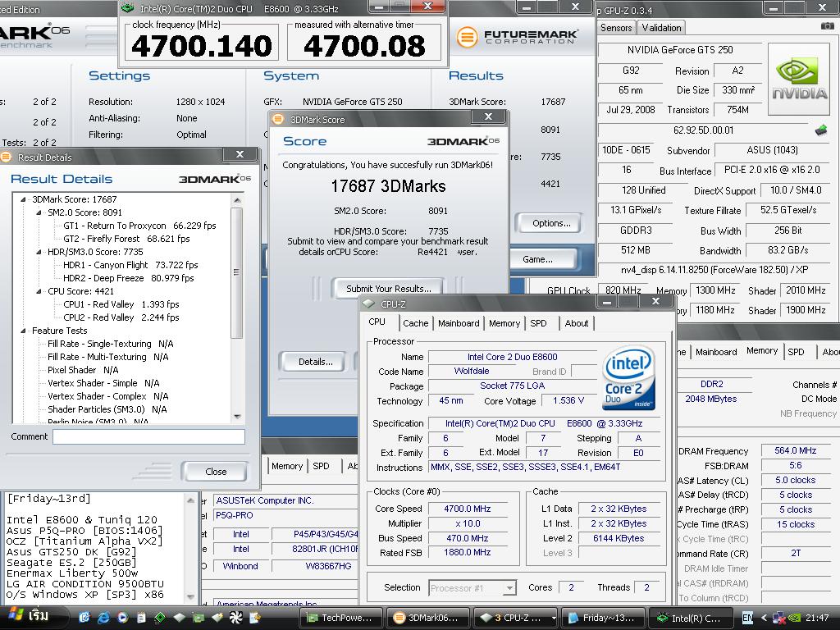Click the GPU-Z screenshot camera icon
Viewport: 840px width, 630px height.
pyautogui.click(x=827, y=27)
